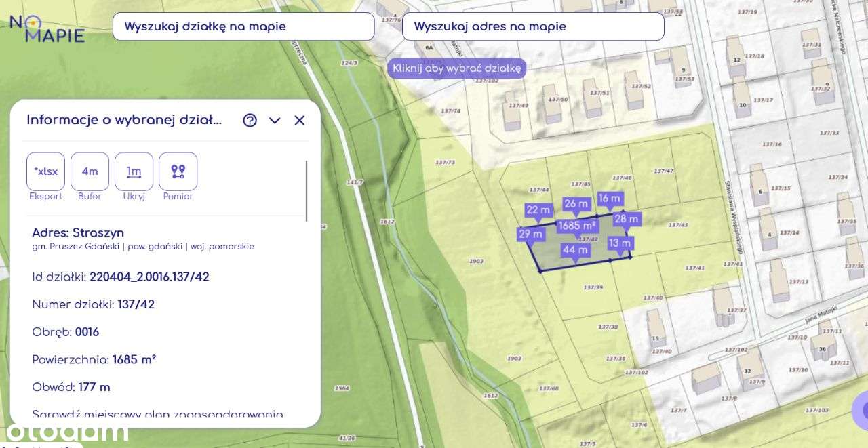Search for a parcel on the map
The image size is (868, 448).
coord(243,26)
